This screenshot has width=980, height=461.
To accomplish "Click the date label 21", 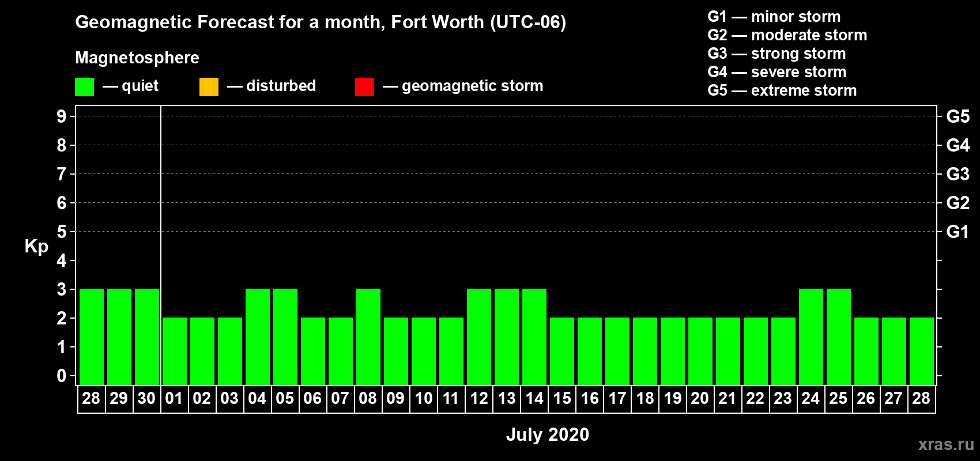I will [x=728, y=399].
